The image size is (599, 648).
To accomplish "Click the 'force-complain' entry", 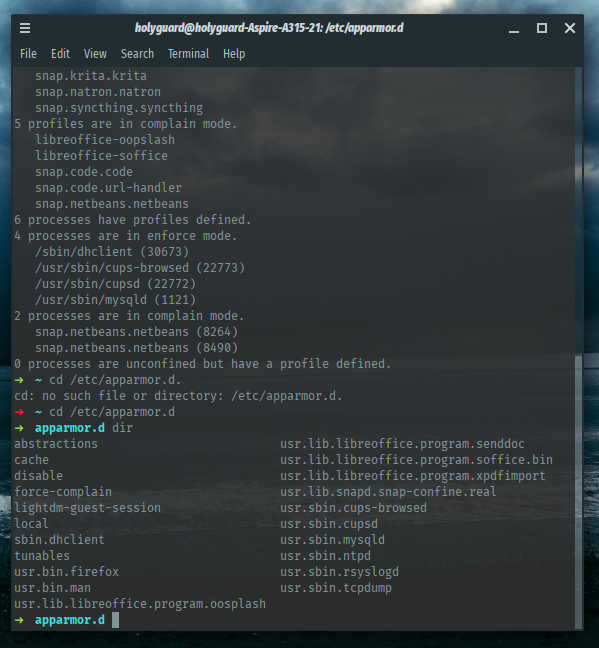I will 63,492.
